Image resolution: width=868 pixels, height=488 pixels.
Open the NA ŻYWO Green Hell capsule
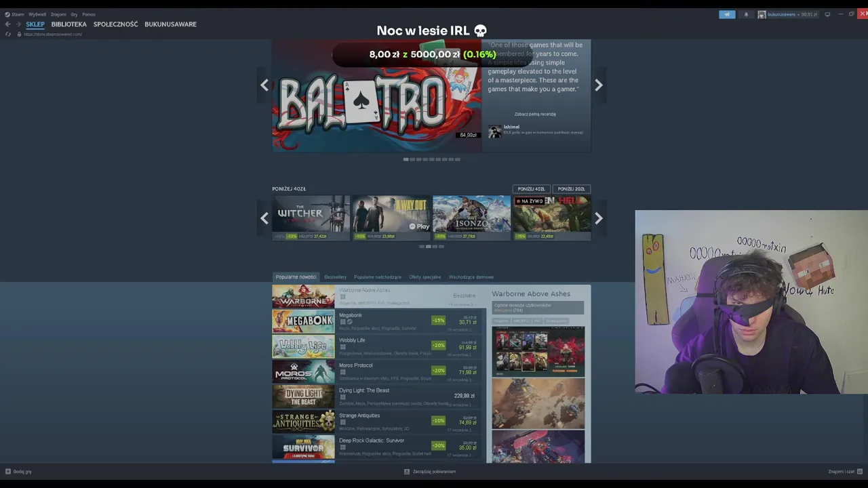click(551, 218)
